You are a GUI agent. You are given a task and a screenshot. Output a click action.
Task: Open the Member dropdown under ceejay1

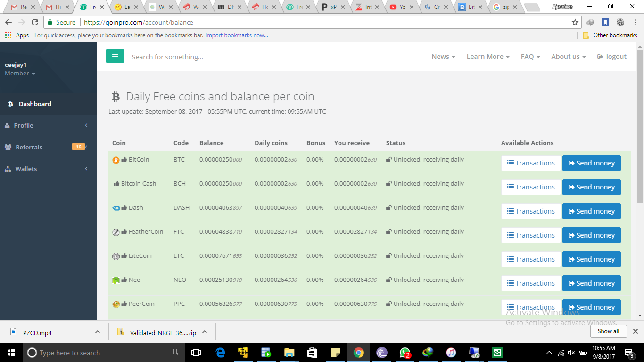click(x=20, y=74)
